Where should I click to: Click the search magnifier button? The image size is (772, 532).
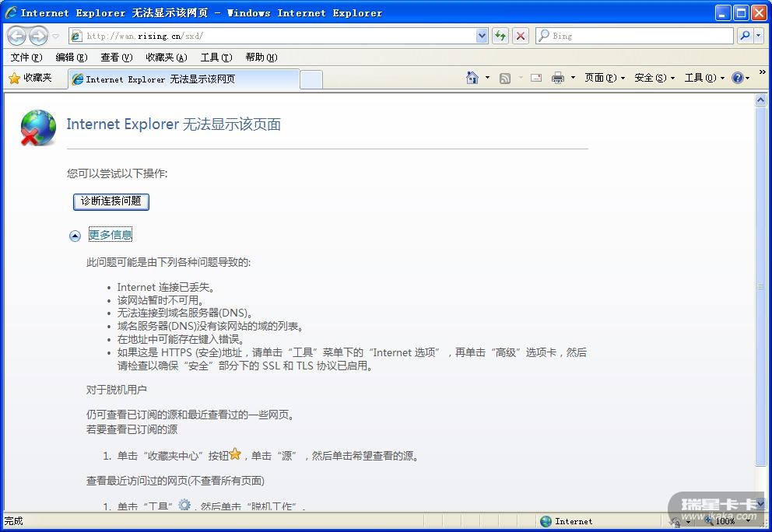[x=745, y=36]
